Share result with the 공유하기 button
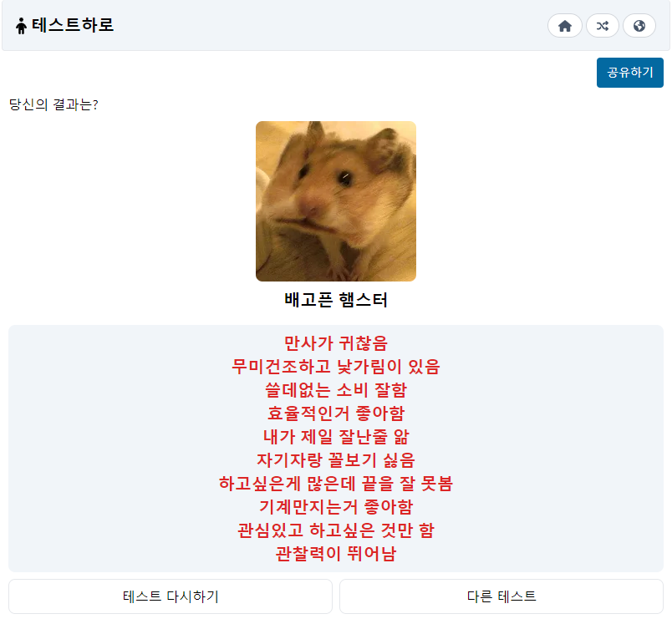The image size is (672, 624). tap(630, 73)
